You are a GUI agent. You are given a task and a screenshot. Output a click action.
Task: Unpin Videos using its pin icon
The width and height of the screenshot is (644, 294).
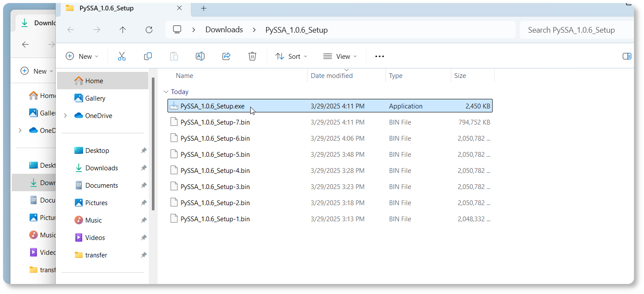144,238
